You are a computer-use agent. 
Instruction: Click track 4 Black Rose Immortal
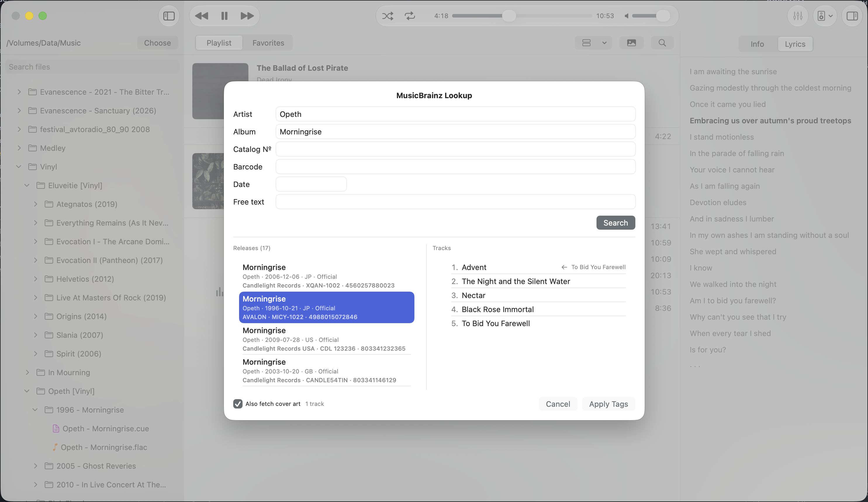click(538, 309)
